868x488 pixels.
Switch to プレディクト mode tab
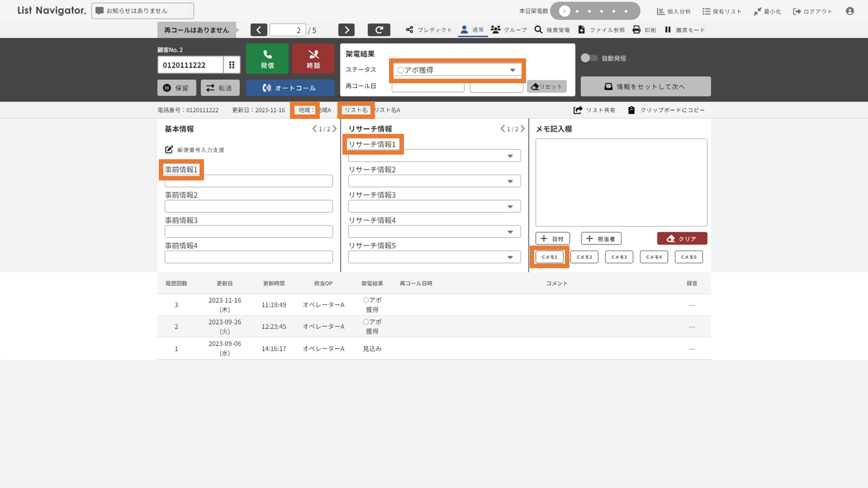click(429, 30)
